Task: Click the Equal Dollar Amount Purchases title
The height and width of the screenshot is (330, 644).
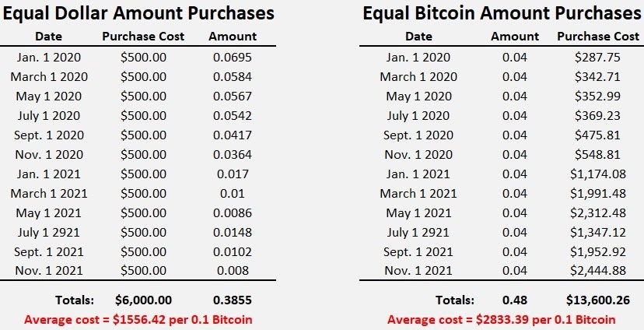Action: click(x=138, y=13)
